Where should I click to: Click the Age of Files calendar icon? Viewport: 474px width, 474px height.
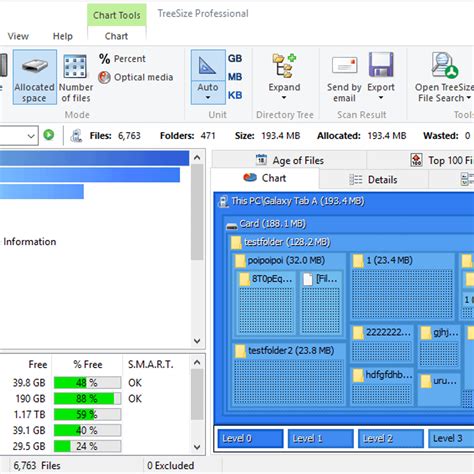[261, 160]
